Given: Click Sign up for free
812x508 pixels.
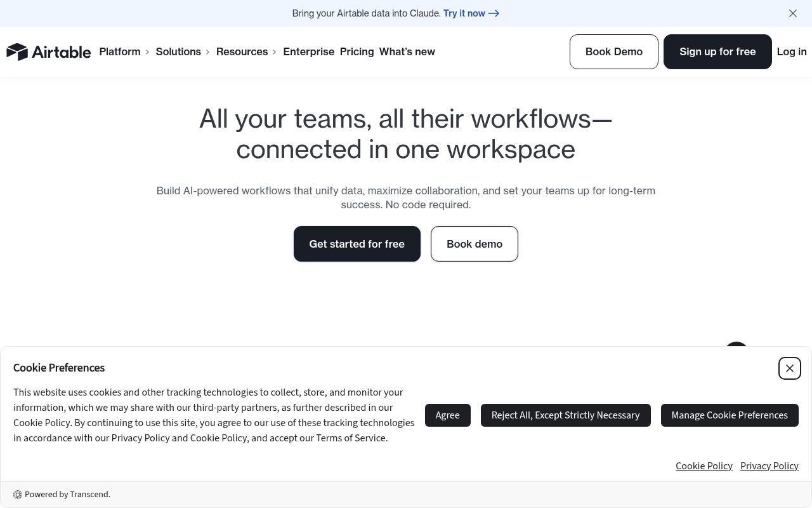Looking at the screenshot, I should click(x=717, y=51).
